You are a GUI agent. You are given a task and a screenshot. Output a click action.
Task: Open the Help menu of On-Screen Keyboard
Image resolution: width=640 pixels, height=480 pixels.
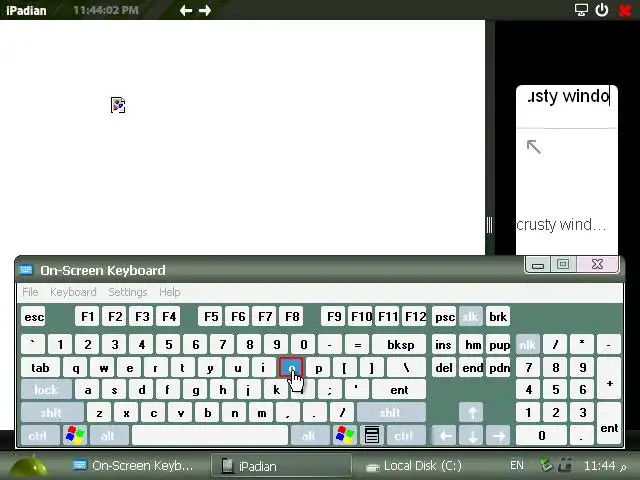pyautogui.click(x=169, y=292)
